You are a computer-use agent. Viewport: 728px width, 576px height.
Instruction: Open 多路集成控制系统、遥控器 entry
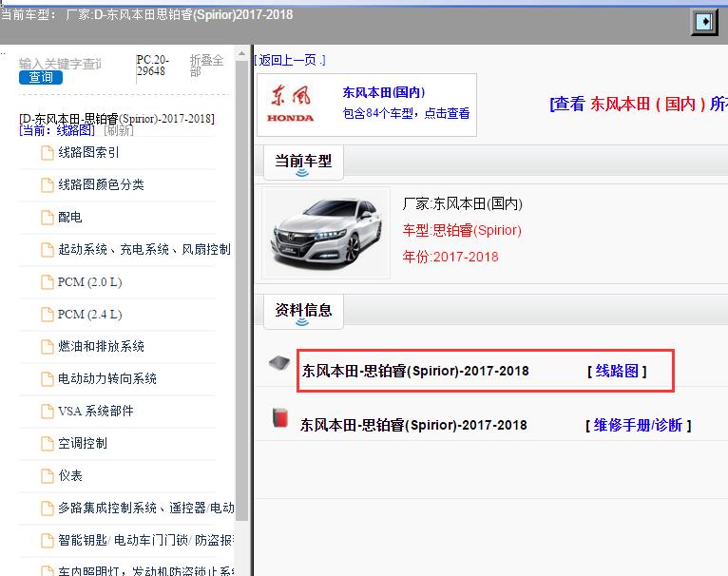point(145,508)
